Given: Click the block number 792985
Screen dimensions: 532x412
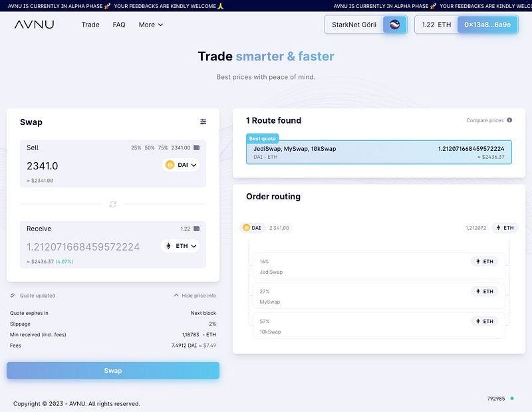Looking at the screenshot, I should 495,399.
